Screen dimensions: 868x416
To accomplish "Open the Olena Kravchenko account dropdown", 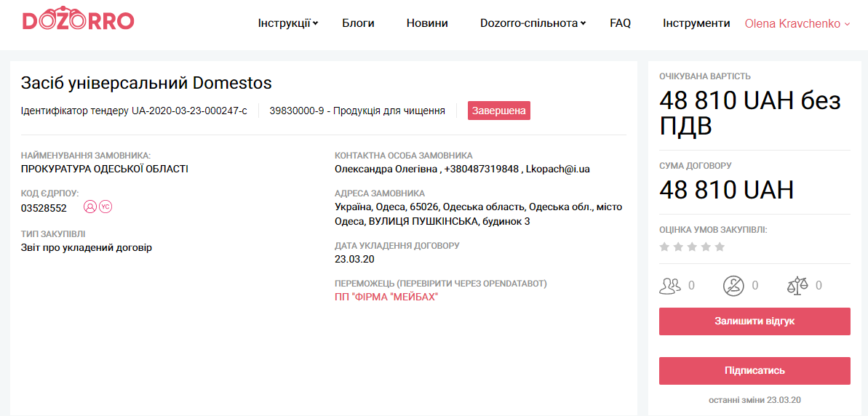I will 797,23.
